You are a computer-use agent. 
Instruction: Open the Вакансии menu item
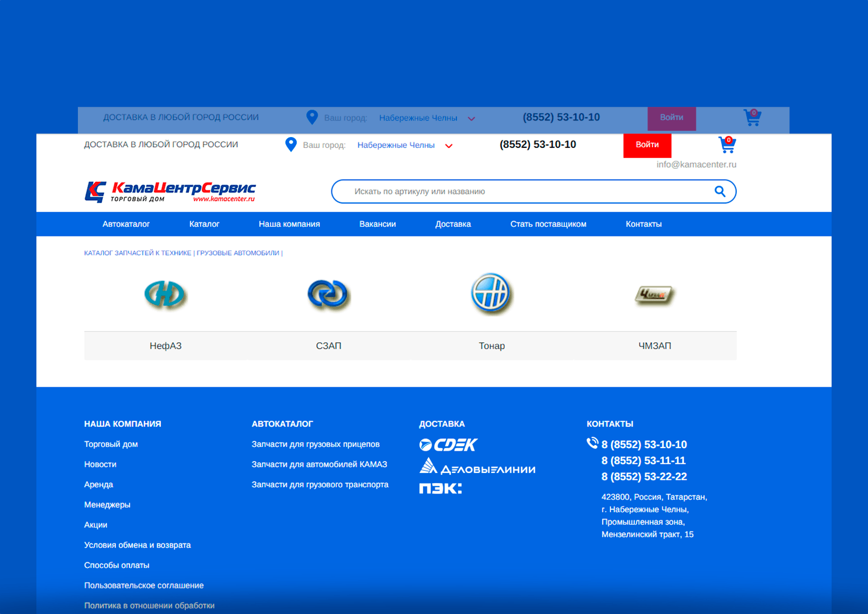pos(377,224)
